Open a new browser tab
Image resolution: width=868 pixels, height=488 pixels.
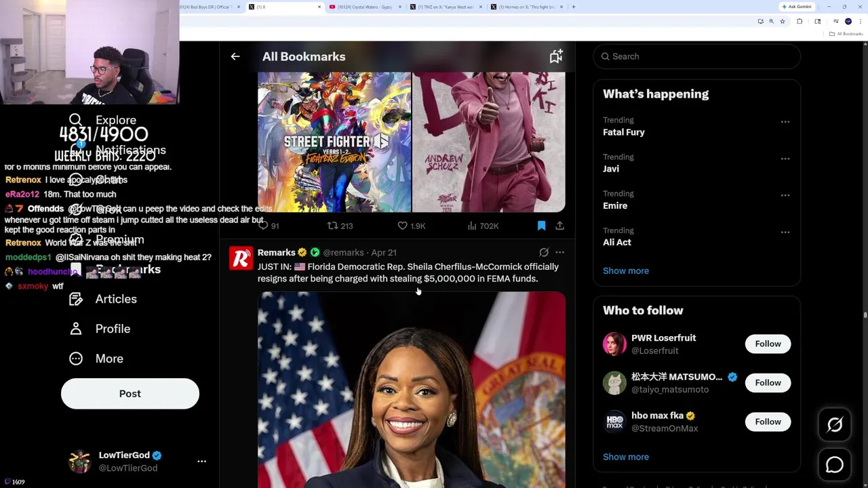(x=574, y=7)
